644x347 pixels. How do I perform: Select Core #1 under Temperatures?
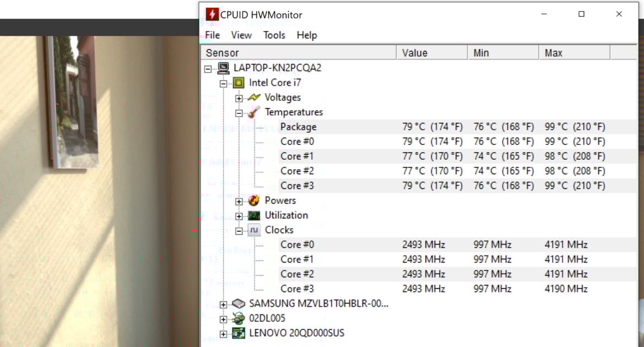(x=458, y=156)
